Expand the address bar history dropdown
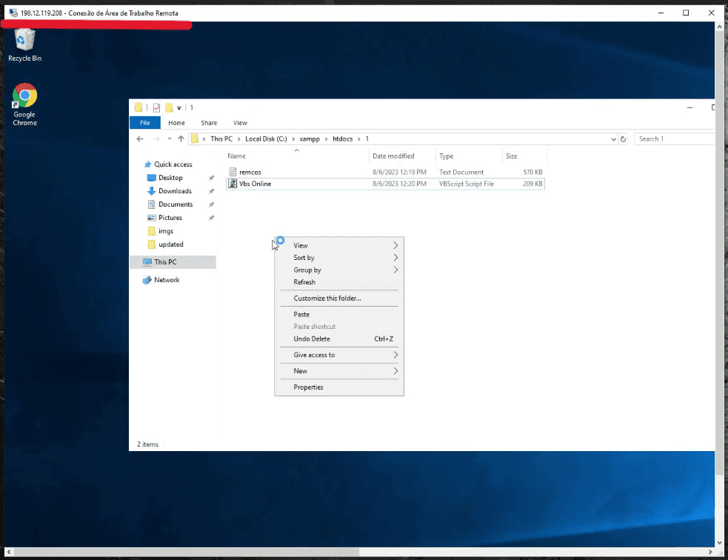 pos(613,139)
